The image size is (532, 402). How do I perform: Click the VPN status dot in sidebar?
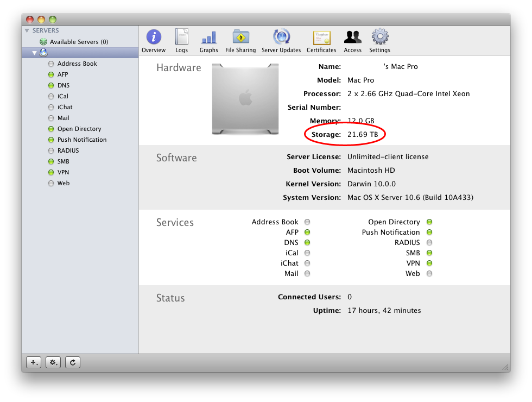click(51, 172)
